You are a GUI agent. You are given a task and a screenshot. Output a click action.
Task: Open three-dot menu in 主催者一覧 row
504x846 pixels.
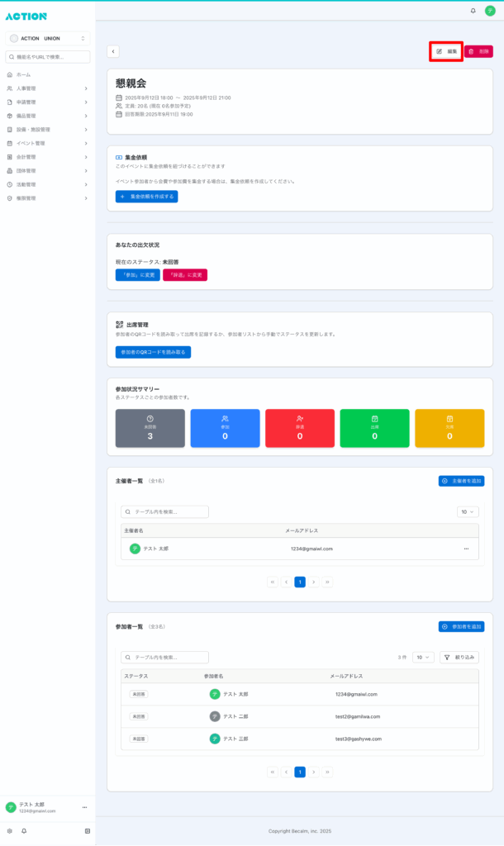click(466, 549)
